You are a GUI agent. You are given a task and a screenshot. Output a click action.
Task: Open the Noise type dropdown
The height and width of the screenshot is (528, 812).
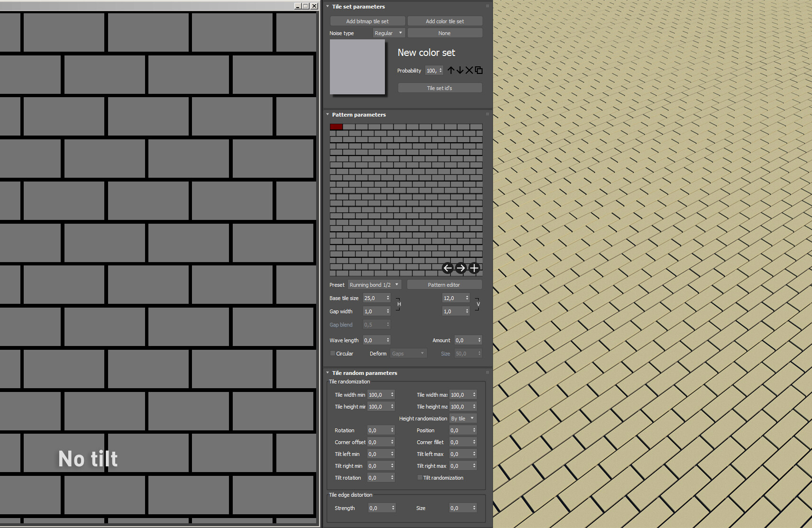[x=388, y=33]
